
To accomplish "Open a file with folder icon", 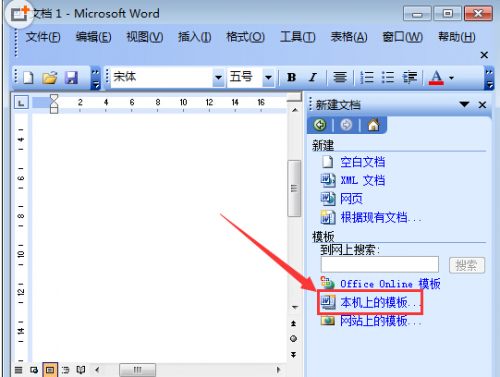I will (50, 77).
